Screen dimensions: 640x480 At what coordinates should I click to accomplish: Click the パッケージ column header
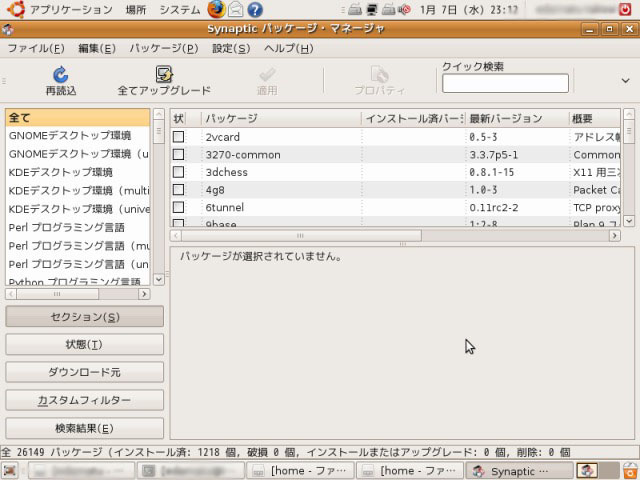click(x=281, y=118)
